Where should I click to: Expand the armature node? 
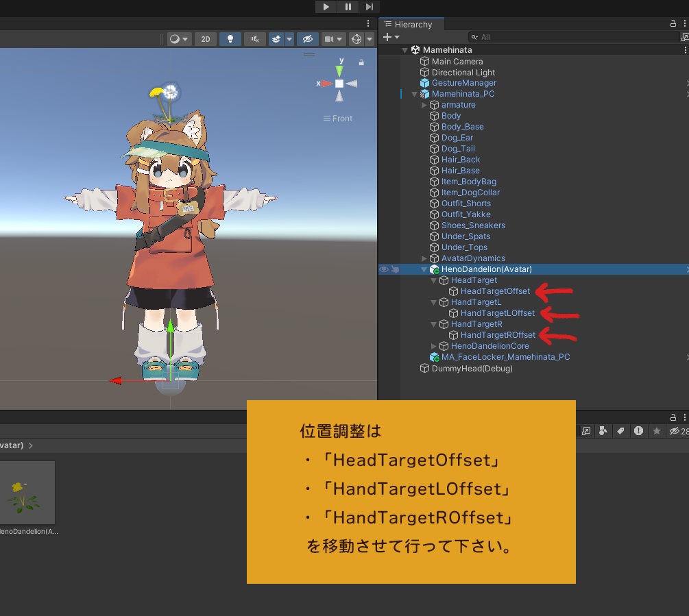pyautogui.click(x=424, y=105)
